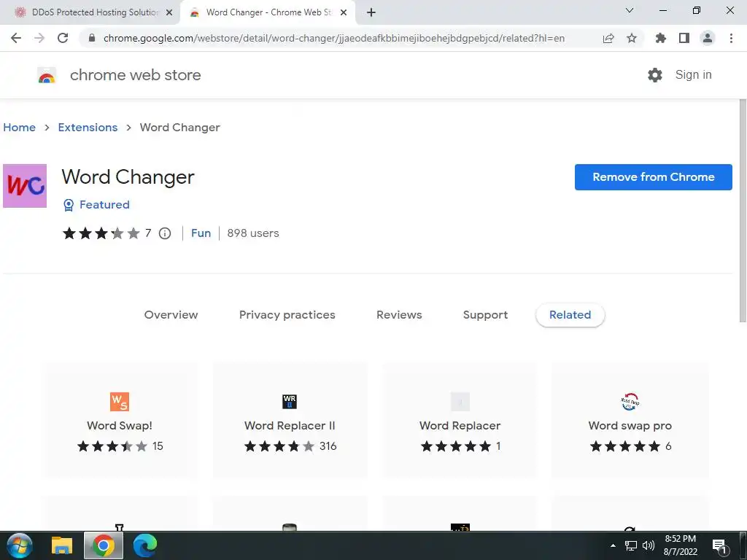
Task: Switch to the Support tab
Action: coord(485,315)
